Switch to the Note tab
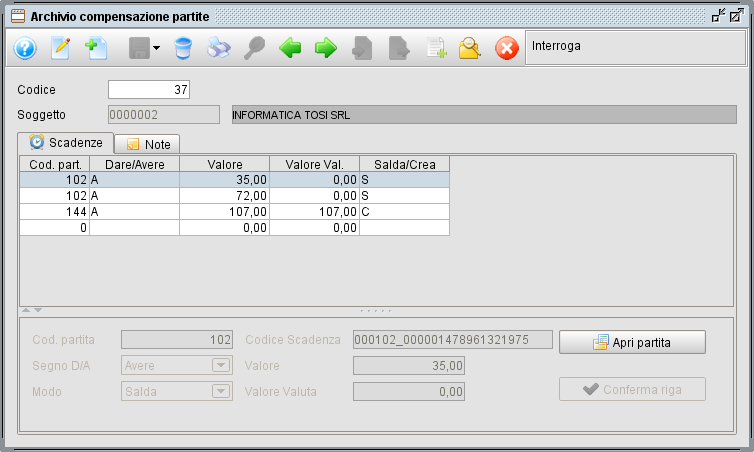This screenshot has width=754, height=452. coord(147,144)
